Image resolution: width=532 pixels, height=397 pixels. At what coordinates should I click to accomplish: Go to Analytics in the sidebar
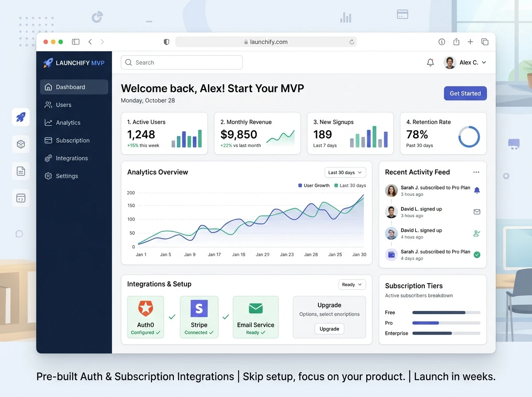coord(74,123)
